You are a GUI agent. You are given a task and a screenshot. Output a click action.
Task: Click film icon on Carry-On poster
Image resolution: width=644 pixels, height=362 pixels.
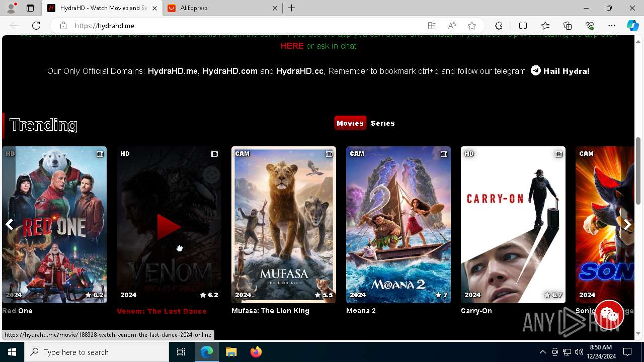[558, 154]
